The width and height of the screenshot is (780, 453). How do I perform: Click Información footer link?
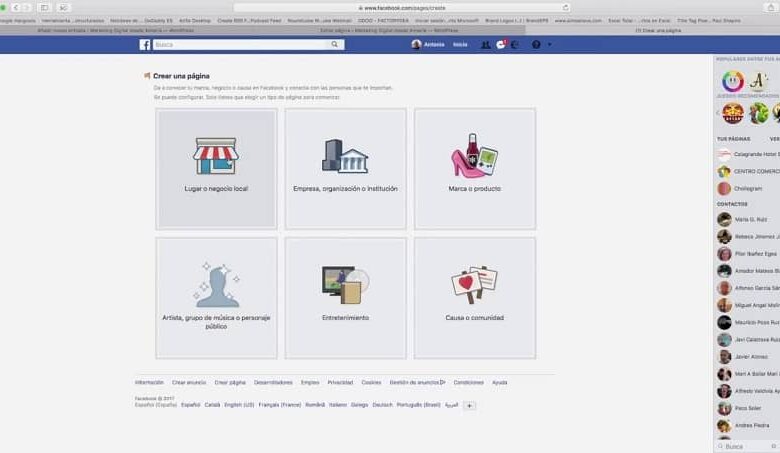click(149, 382)
